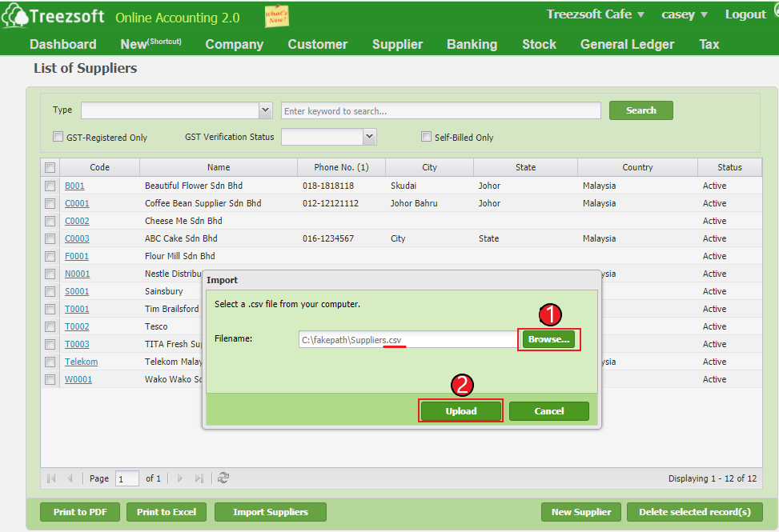Open supplier B001 details
779x532 pixels.
74,185
